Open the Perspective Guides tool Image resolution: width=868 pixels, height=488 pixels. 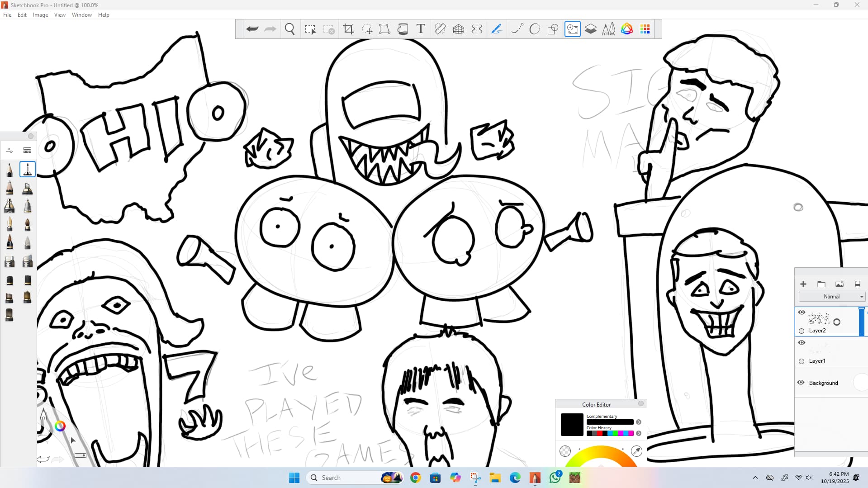[x=459, y=29]
